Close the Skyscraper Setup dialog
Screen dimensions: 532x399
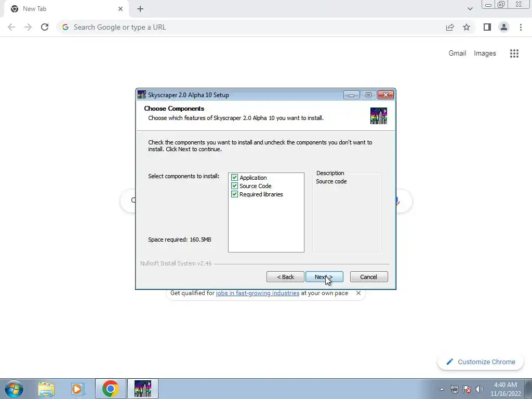385,95
